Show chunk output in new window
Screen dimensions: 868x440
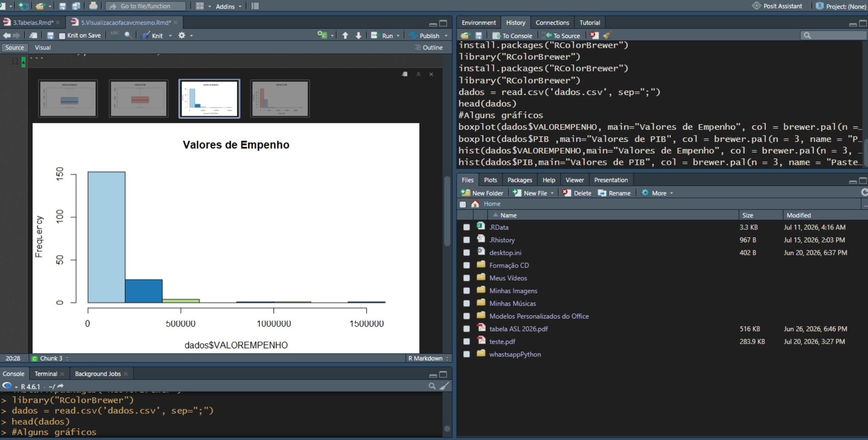coord(405,74)
